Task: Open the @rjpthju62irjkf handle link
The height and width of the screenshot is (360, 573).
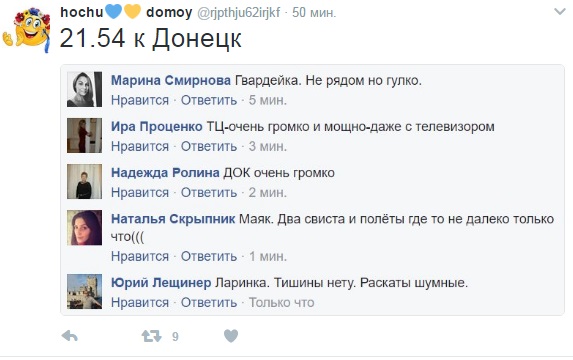Action: [x=239, y=12]
